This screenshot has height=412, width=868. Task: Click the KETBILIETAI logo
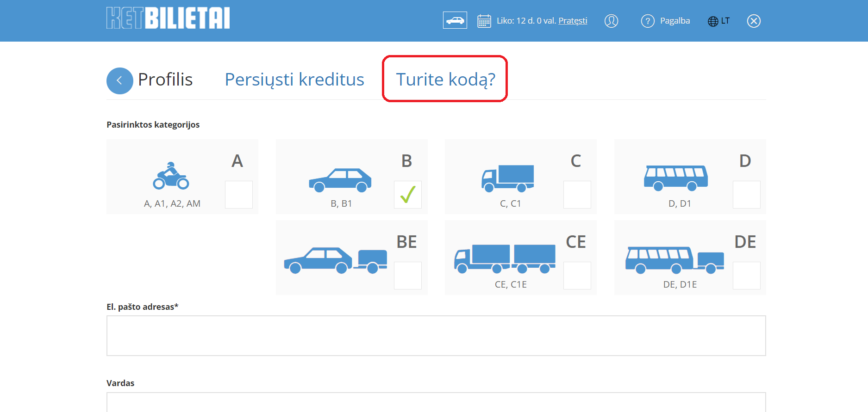point(168,18)
